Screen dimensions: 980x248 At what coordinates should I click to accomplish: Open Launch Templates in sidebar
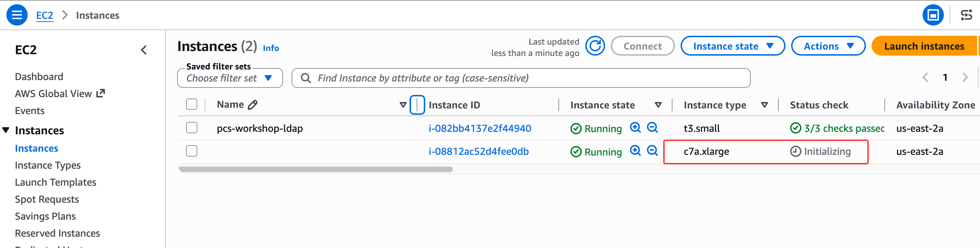(56, 182)
